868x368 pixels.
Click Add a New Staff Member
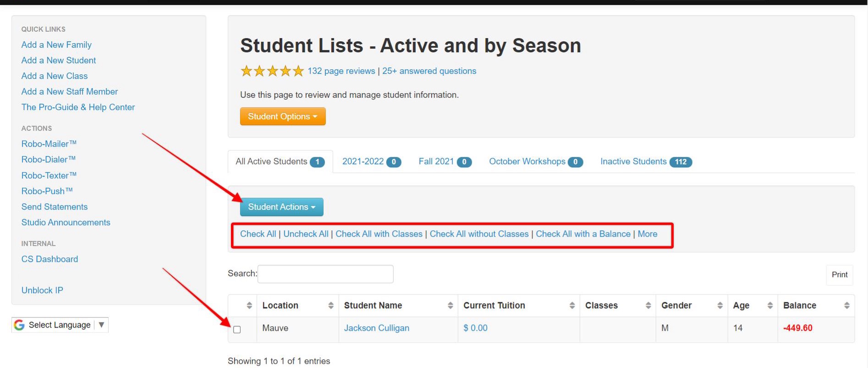coord(70,91)
